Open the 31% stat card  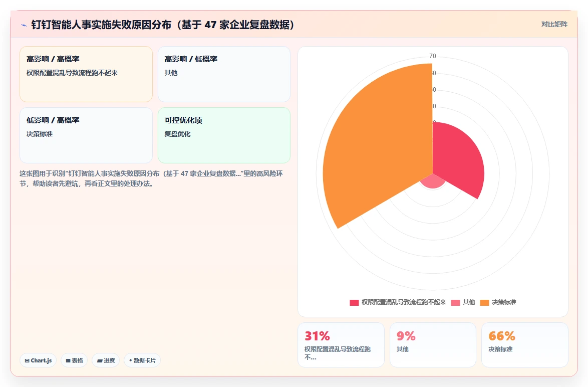click(x=341, y=344)
